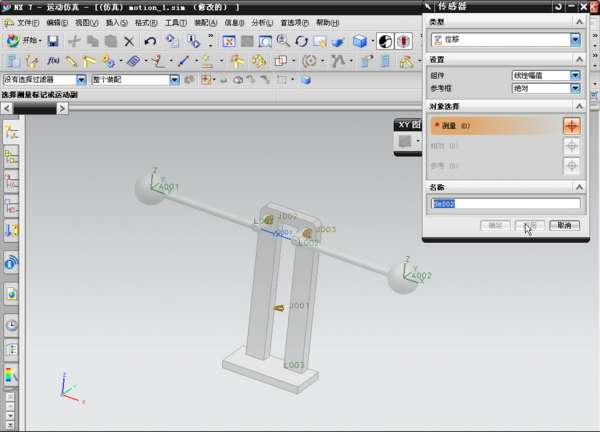
Task: Click the globe Internet Explorer sidebar icon
Action: point(11,294)
